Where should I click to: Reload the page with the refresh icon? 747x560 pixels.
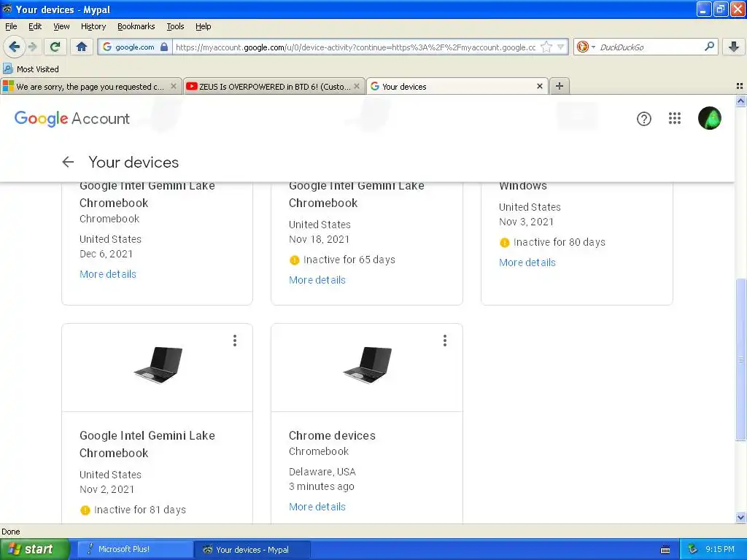pyautogui.click(x=55, y=47)
